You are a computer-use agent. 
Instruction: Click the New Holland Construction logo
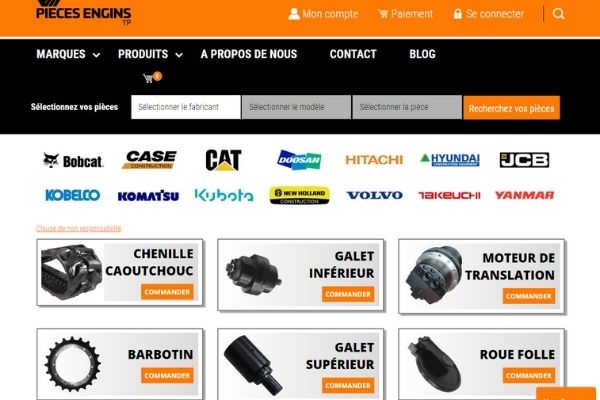299,195
